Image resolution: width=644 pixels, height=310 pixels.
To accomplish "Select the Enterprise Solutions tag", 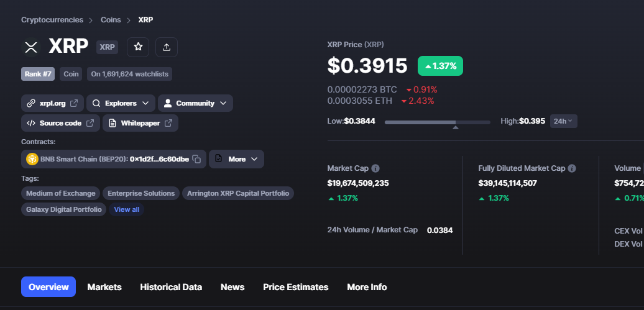I will tap(141, 193).
